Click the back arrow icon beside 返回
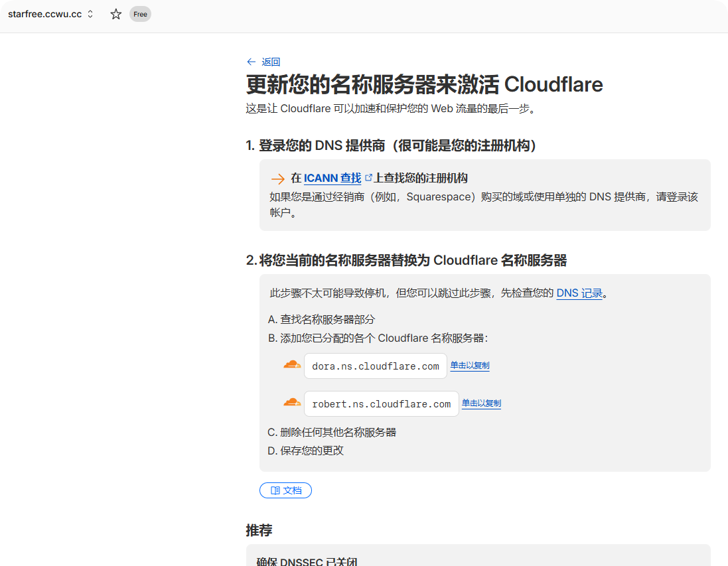The width and height of the screenshot is (728, 566). (251, 61)
